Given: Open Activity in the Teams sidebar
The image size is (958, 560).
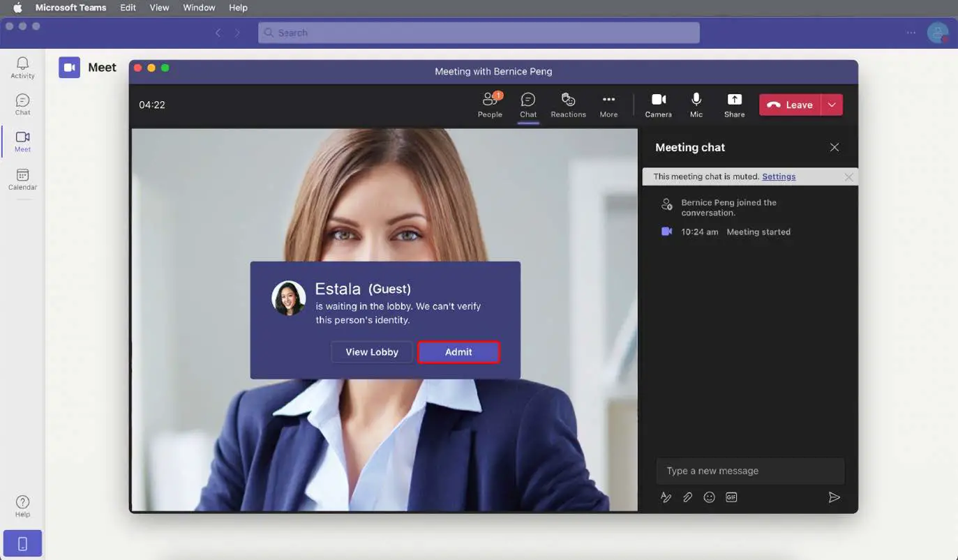Looking at the screenshot, I should coord(22,68).
